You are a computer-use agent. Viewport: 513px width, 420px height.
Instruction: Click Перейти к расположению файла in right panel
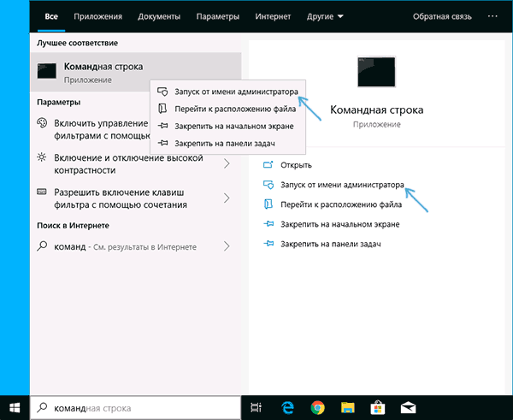[x=341, y=204]
